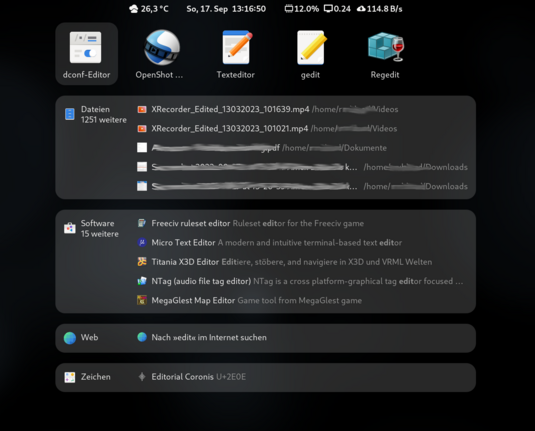535x431 pixels.
Task: Select NTag (audio file tag editor) result
Action: click(x=302, y=281)
